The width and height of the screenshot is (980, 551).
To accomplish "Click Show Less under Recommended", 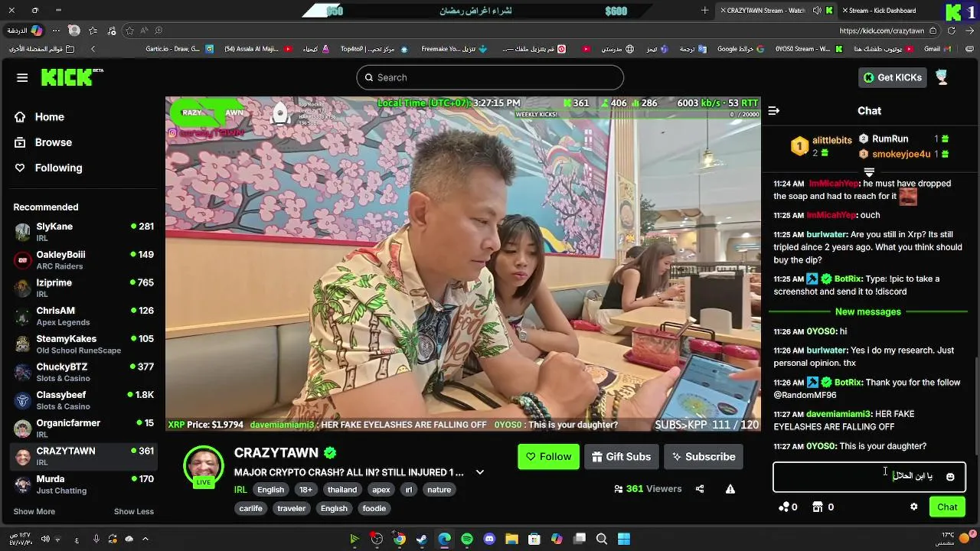I will point(134,511).
